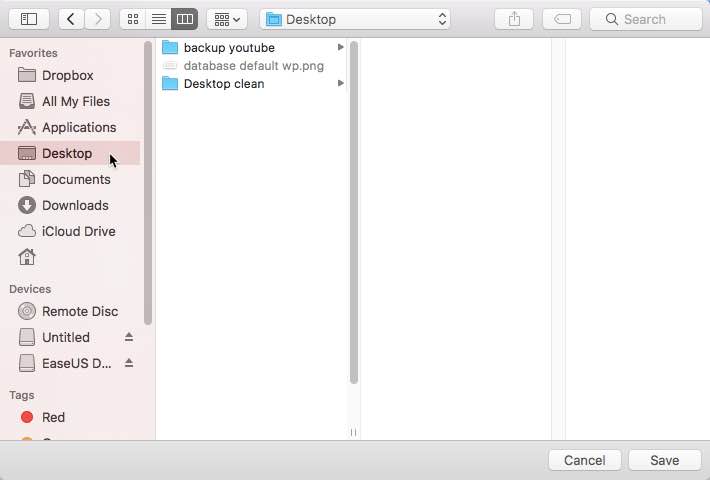This screenshot has height=480, width=710.
Task: Open Downloads from the sidebar
Action: [x=70, y=205]
